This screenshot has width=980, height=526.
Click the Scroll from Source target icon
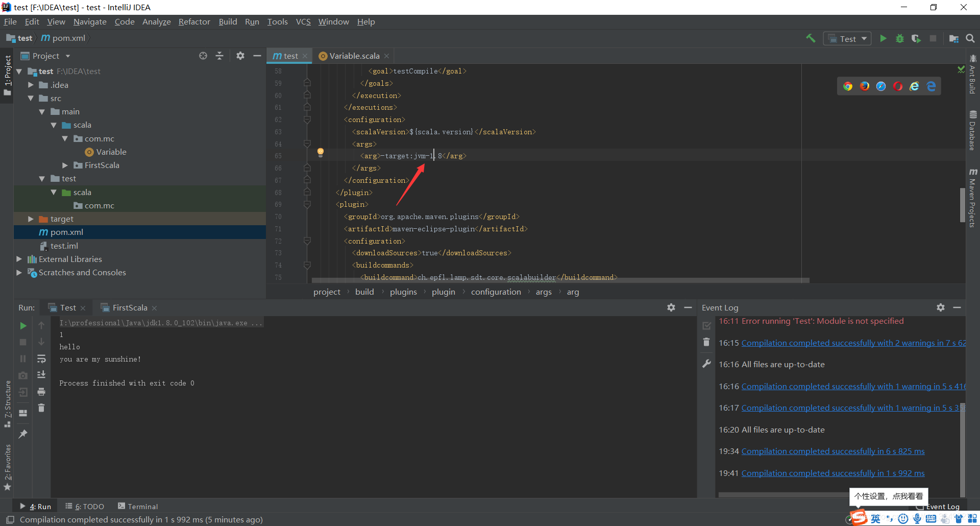(x=203, y=56)
